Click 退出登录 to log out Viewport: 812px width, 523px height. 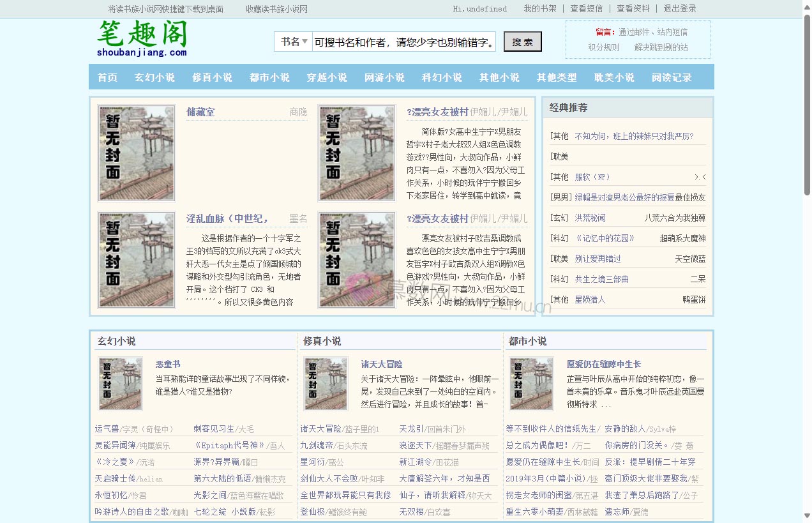680,8
